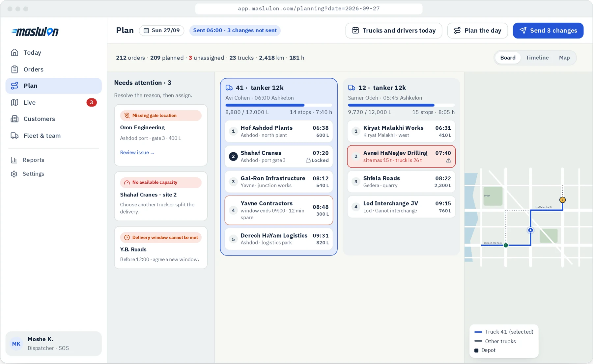Click the MK user avatar
The height and width of the screenshot is (364, 593).
[16, 344]
